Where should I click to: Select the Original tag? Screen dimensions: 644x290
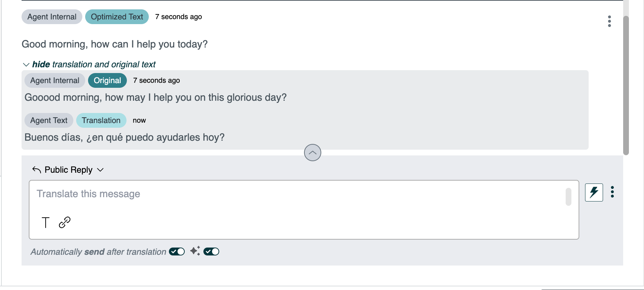107,80
